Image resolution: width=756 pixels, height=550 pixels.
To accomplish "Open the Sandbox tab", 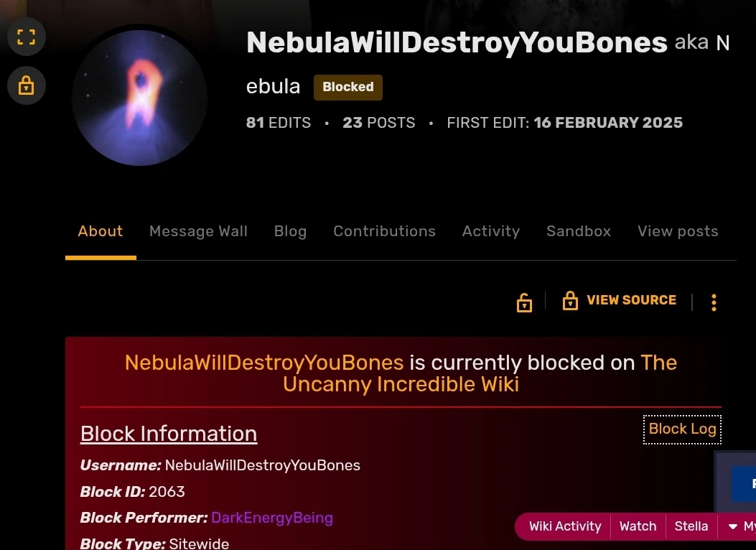I will pos(579,231).
